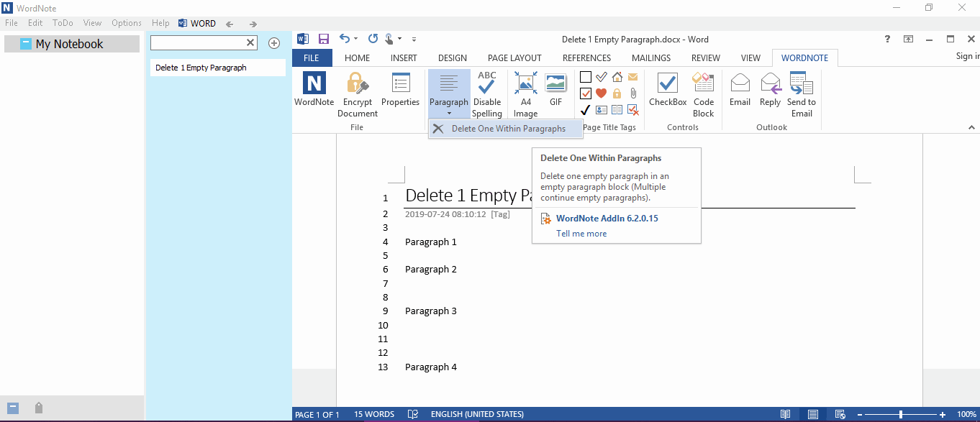Screen dimensions: 980x422
Task: Apply the black checkmark tag
Action: [585, 110]
